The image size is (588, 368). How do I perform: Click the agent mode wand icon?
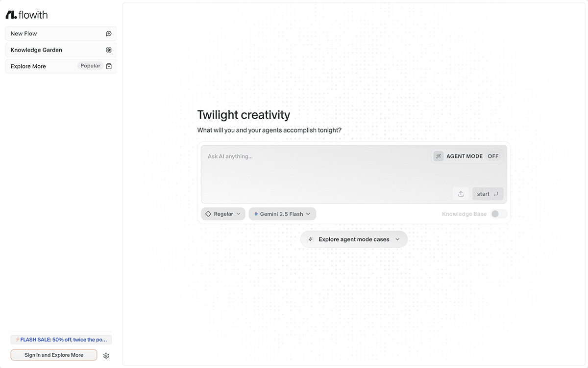click(x=438, y=156)
